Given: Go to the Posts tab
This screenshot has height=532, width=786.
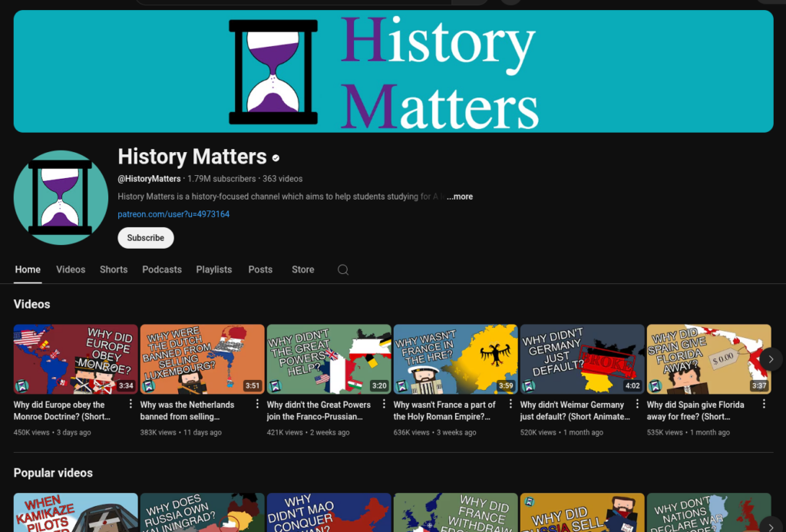Looking at the screenshot, I should click(x=260, y=269).
